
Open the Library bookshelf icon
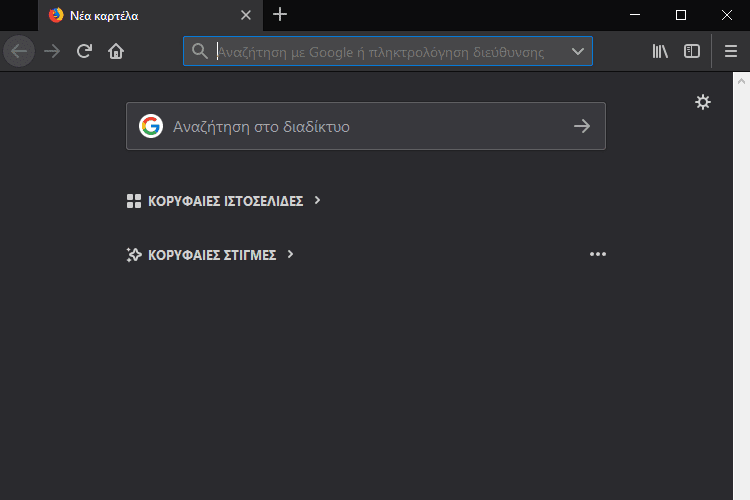660,51
